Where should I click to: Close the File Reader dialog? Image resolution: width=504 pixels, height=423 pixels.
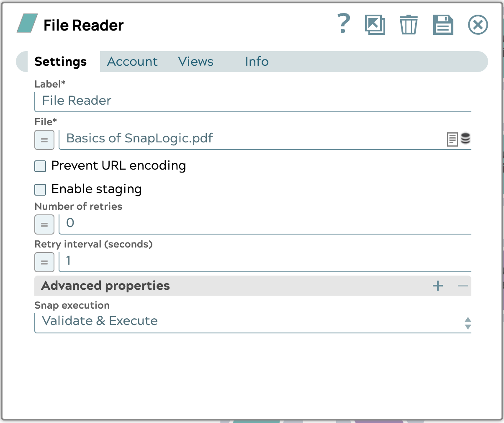point(478,25)
